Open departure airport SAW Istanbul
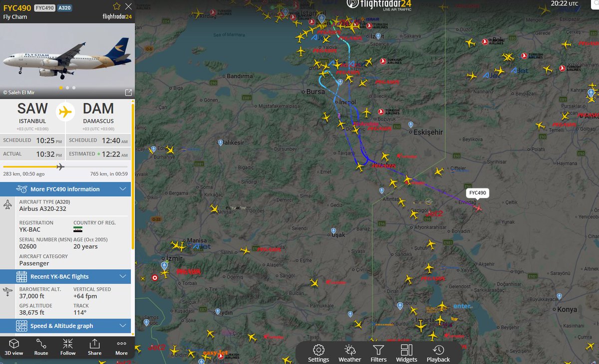599x364 pixels. [x=32, y=112]
